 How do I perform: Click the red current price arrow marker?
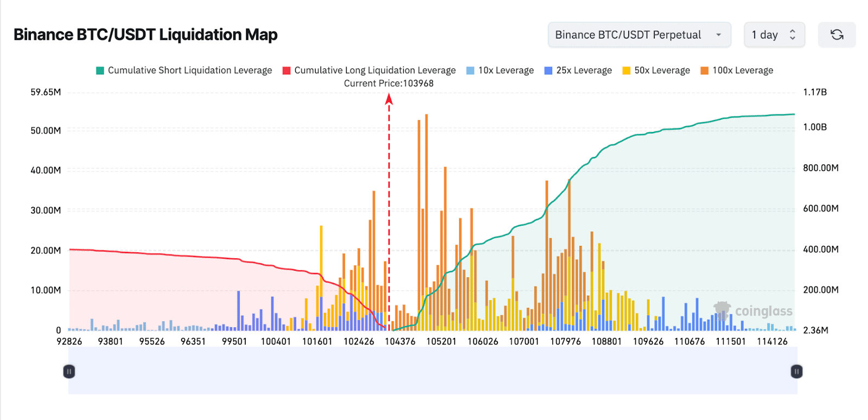389,99
